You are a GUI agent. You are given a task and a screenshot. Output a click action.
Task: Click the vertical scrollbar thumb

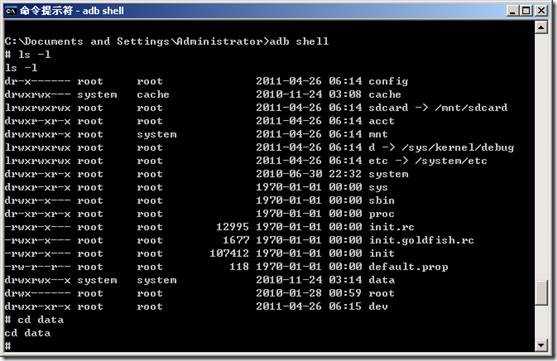click(541, 293)
